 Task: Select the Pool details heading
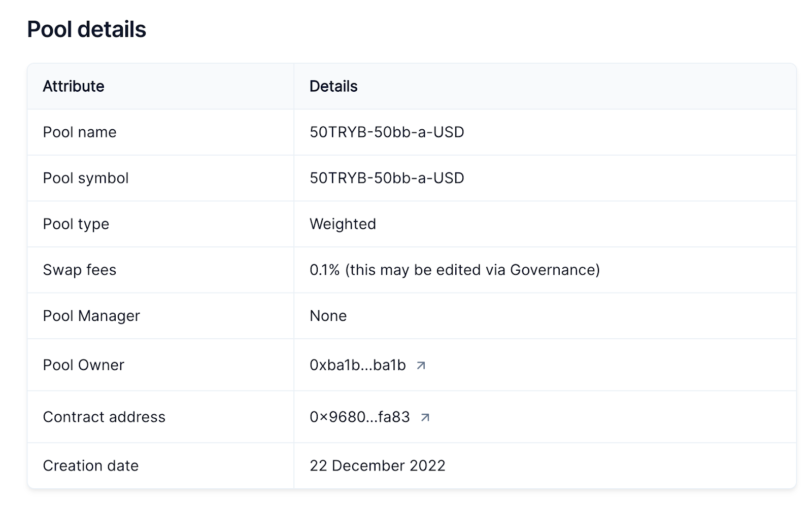click(87, 29)
